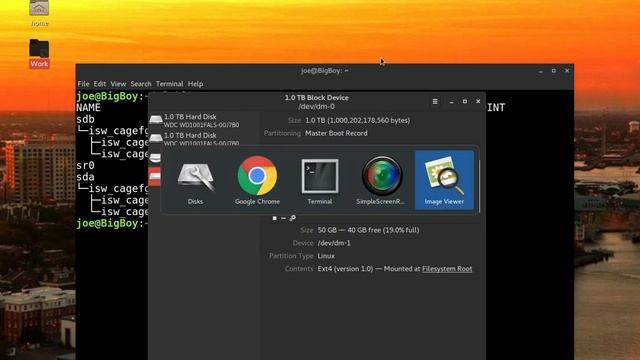Click the NAME column header in terminal
640x360 pixels.
pyautogui.click(x=88, y=108)
